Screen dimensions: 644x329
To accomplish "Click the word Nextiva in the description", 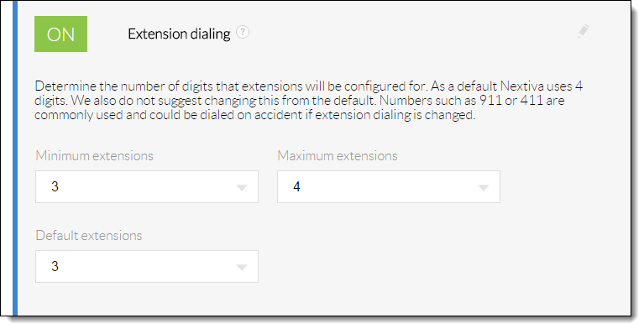I will click(521, 86).
